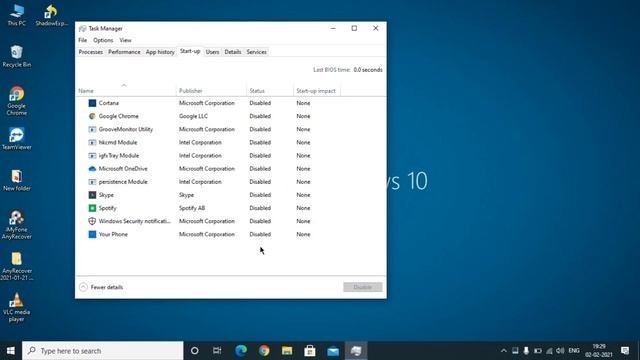The image size is (640, 360).
Task: Select the New folder desktop icon
Action: click(x=17, y=180)
